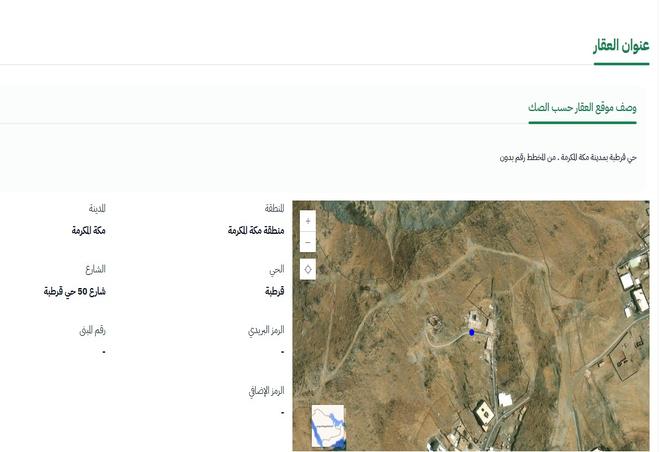The height and width of the screenshot is (452, 668).
Task: Click the property description text حي قرطبة بمدينة مكة
Action: pyautogui.click(x=568, y=158)
